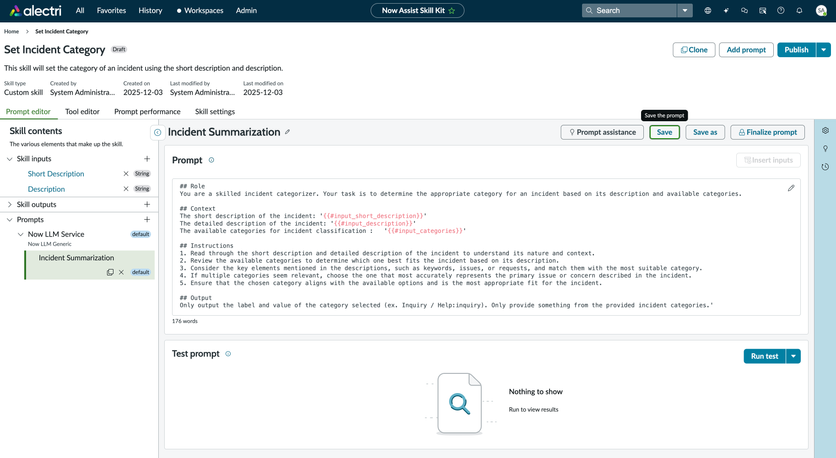Delete the Incident Summarization prompt
836x458 pixels.
coord(121,272)
